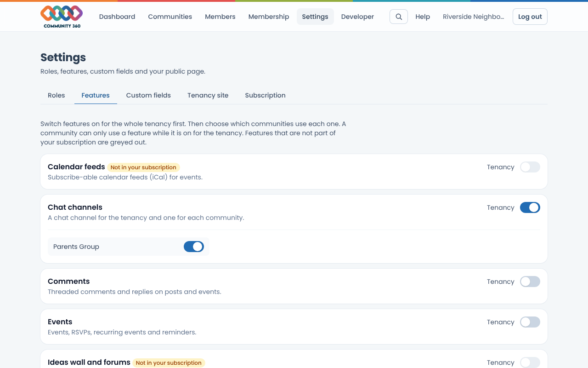Click Calendar feeds heading
The height and width of the screenshot is (368, 588).
(76, 167)
